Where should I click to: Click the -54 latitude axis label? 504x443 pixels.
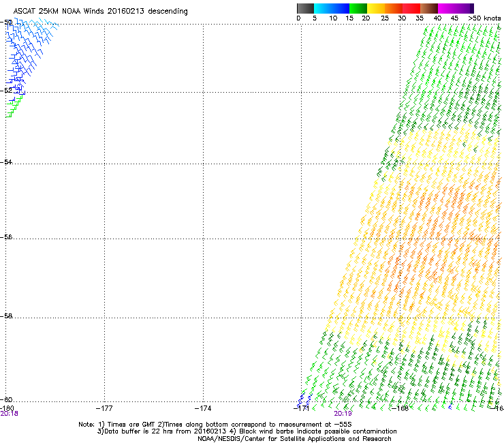coord(7,162)
